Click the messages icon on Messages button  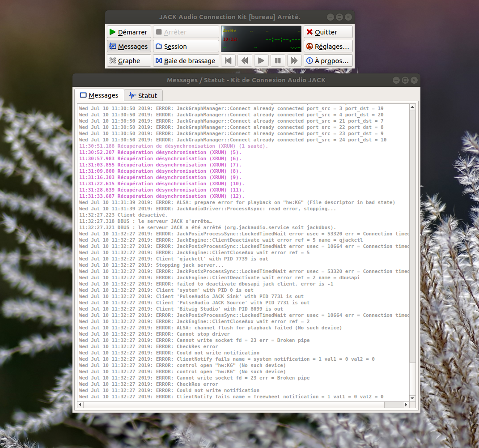click(113, 47)
